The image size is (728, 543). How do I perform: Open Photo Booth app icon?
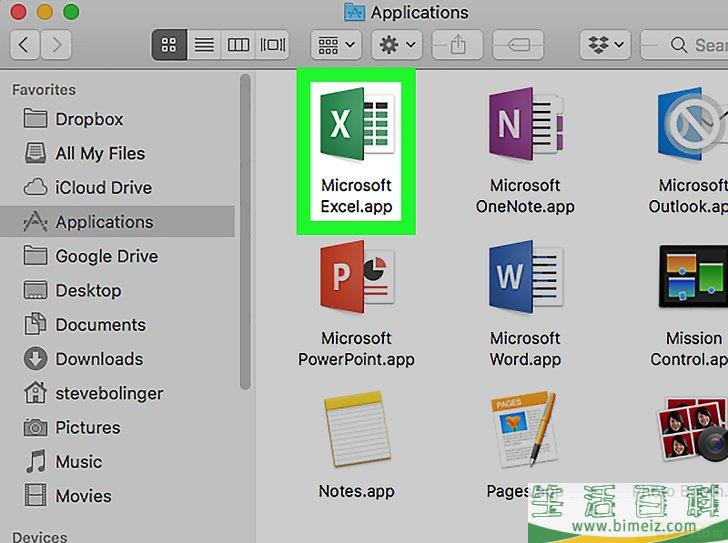693,429
